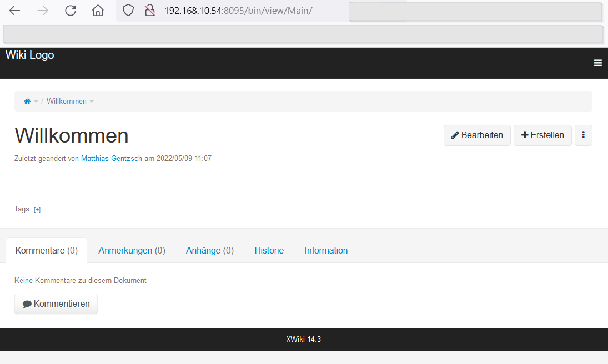
Task: Click the Kommentieren button
Action: click(x=56, y=304)
